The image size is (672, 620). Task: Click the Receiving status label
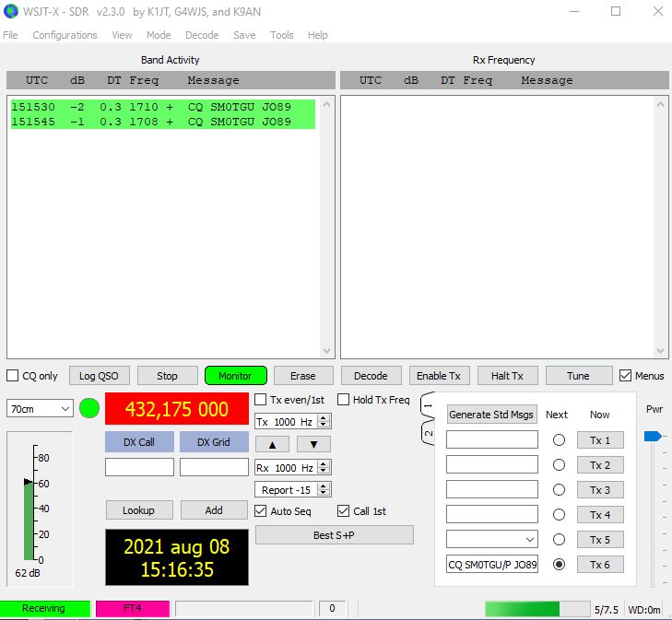tap(44, 608)
